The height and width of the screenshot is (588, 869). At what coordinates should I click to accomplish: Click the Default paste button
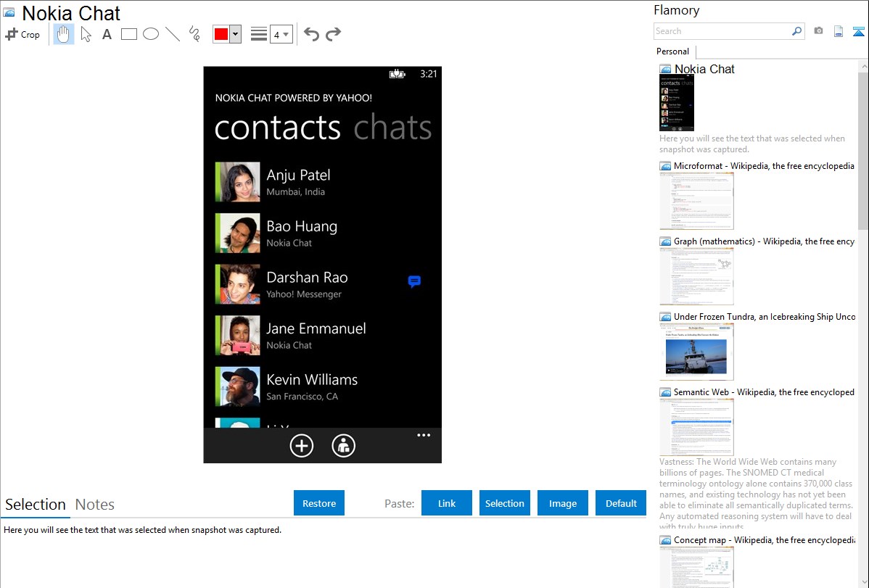621,503
